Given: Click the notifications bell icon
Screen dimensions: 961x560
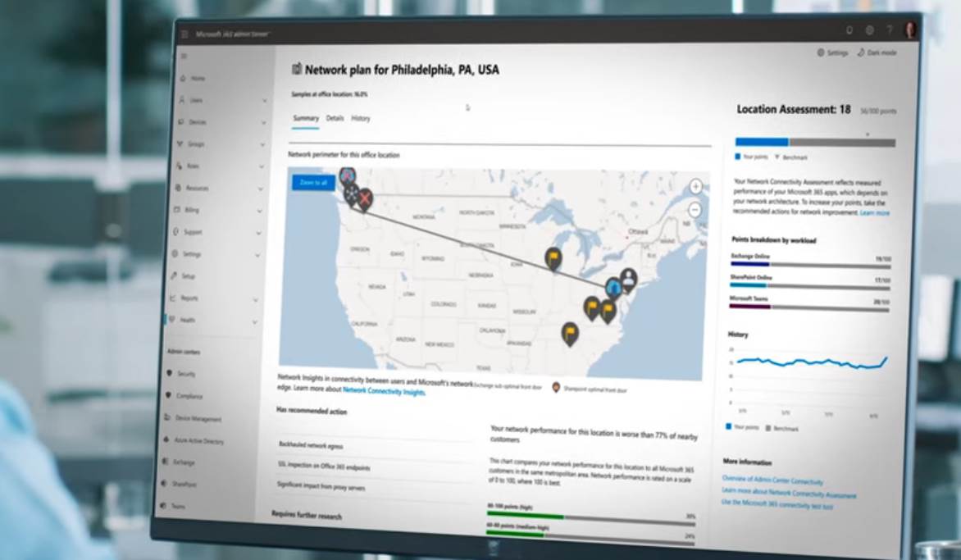Looking at the screenshot, I should tap(849, 30).
